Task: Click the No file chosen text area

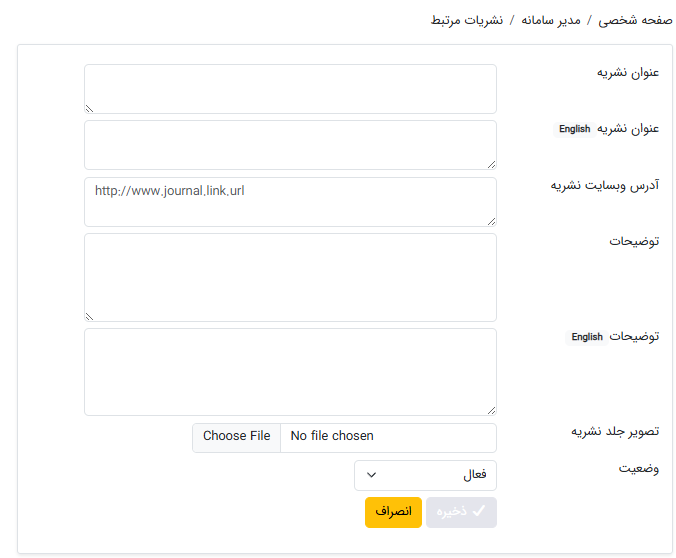Action: tap(332, 436)
